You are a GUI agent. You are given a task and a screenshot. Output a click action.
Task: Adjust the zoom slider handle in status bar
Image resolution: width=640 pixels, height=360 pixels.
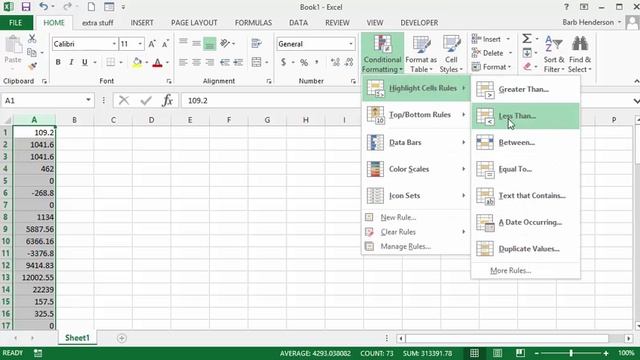(x=571, y=353)
